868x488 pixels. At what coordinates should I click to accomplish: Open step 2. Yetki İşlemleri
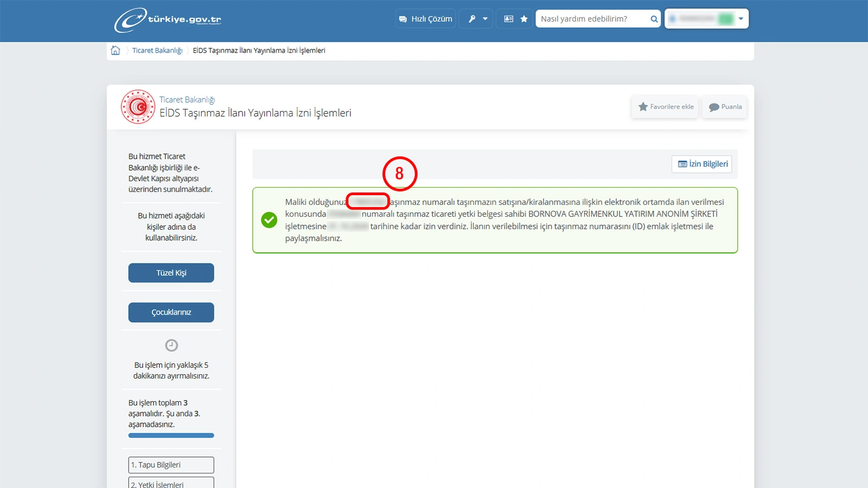coord(171,483)
